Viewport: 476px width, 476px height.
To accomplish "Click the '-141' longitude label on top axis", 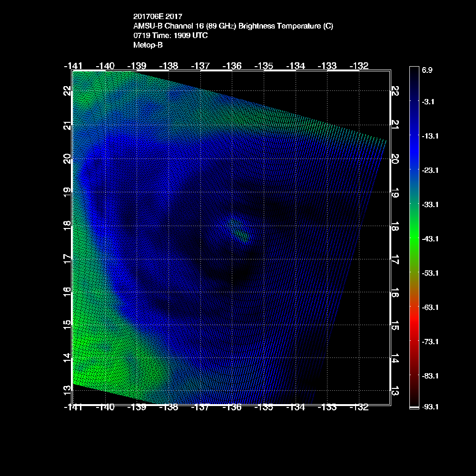I will [73, 66].
